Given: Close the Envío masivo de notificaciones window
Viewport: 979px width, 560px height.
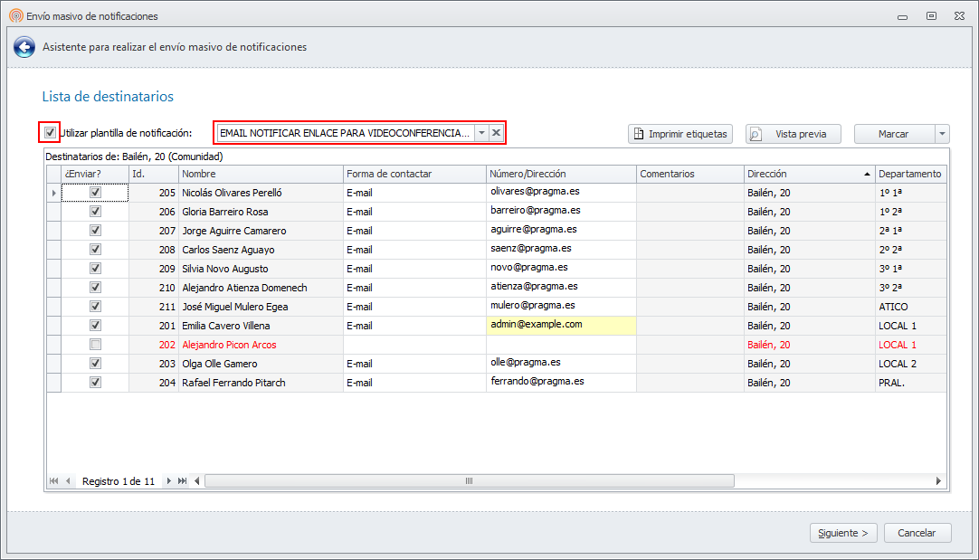Looking at the screenshot, I should [960, 15].
